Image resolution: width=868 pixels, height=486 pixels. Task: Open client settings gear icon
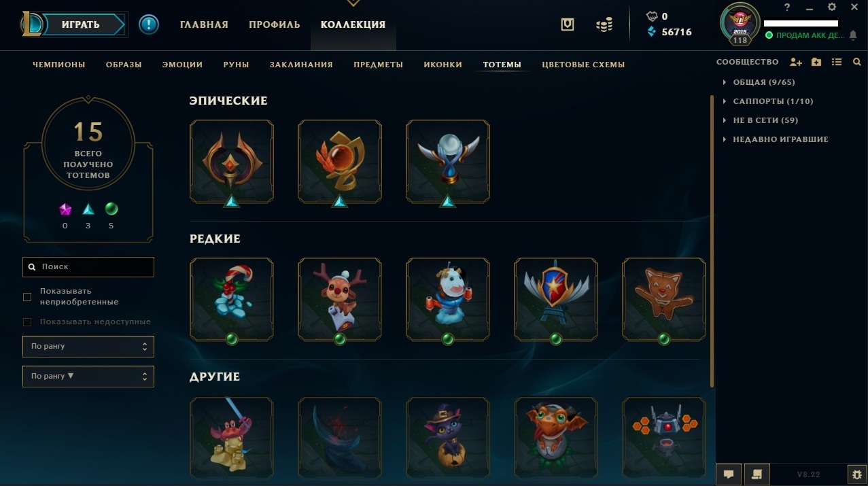click(856, 474)
